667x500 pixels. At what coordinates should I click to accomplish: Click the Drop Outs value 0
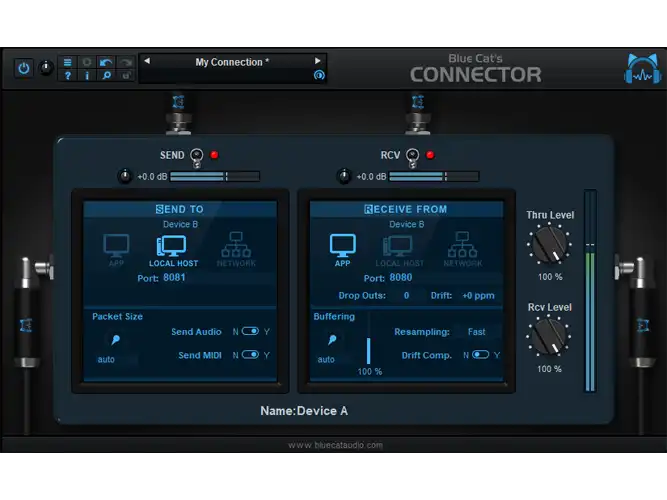click(406, 295)
